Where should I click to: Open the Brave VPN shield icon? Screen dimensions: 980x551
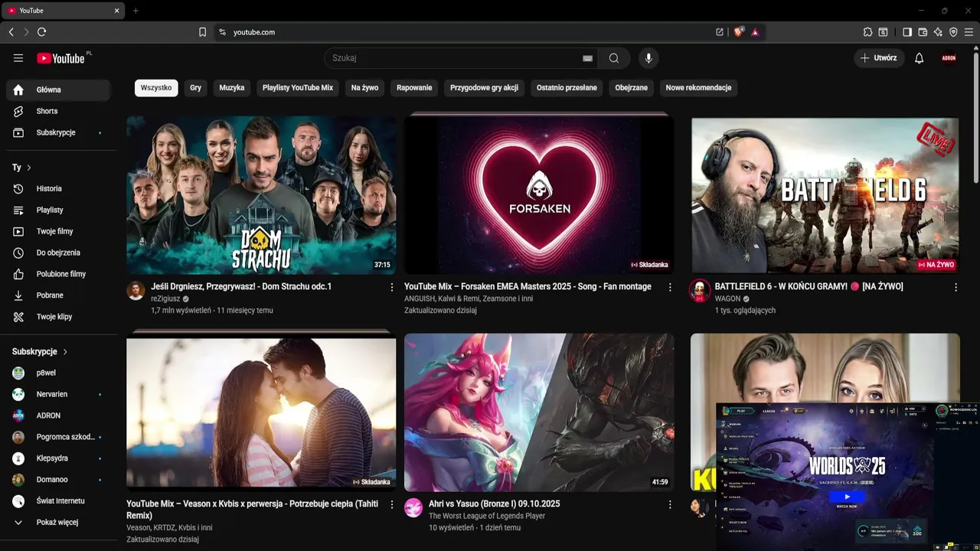tap(953, 32)
